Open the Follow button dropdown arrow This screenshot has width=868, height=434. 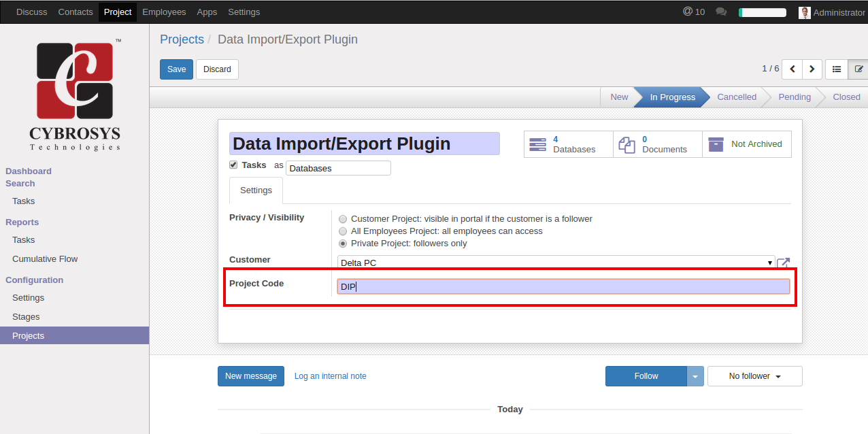695,376
